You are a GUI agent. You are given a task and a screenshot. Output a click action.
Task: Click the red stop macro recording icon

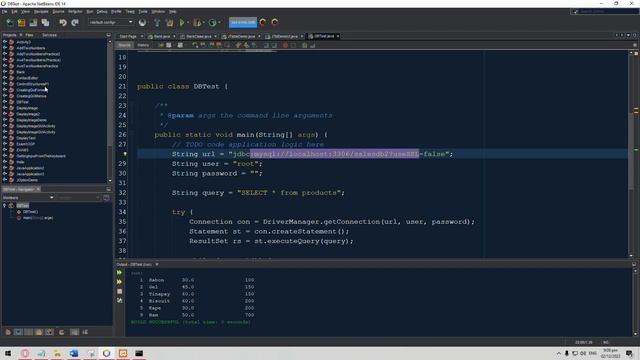(x=285, y=45)
